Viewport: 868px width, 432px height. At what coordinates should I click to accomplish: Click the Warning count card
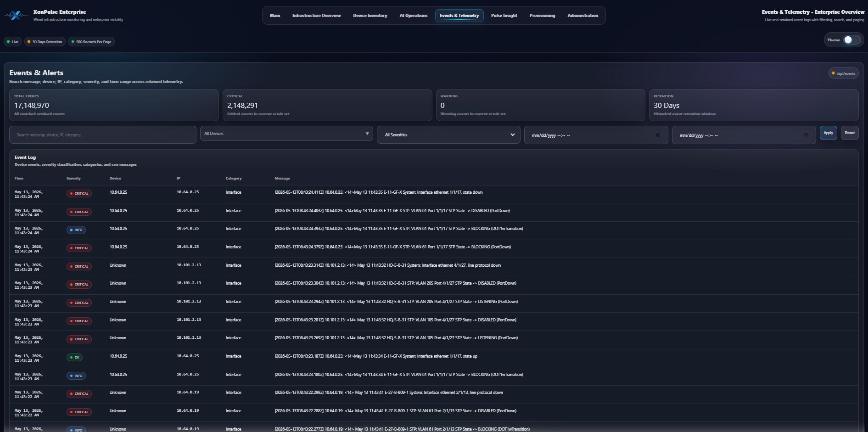coord(540,105)
